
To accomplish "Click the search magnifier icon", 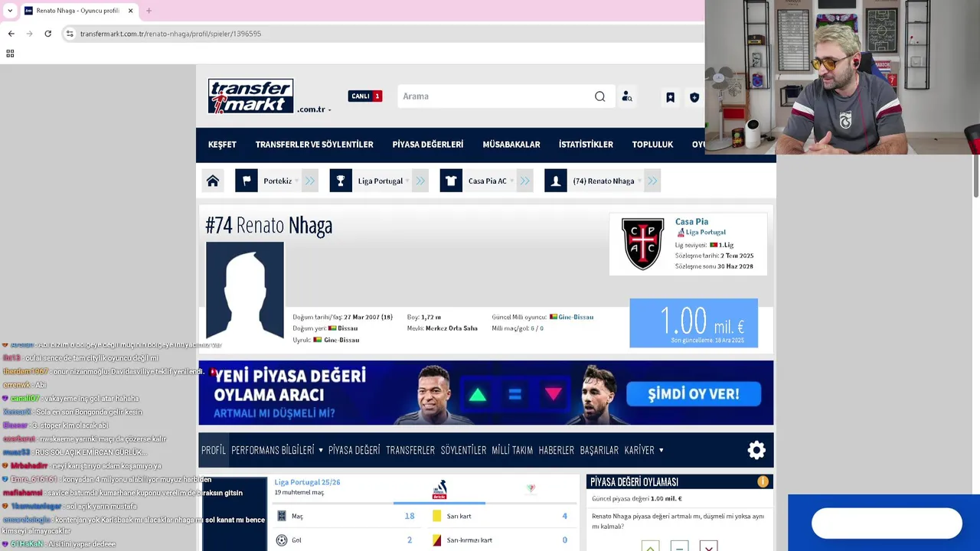I will coord(600,96).
